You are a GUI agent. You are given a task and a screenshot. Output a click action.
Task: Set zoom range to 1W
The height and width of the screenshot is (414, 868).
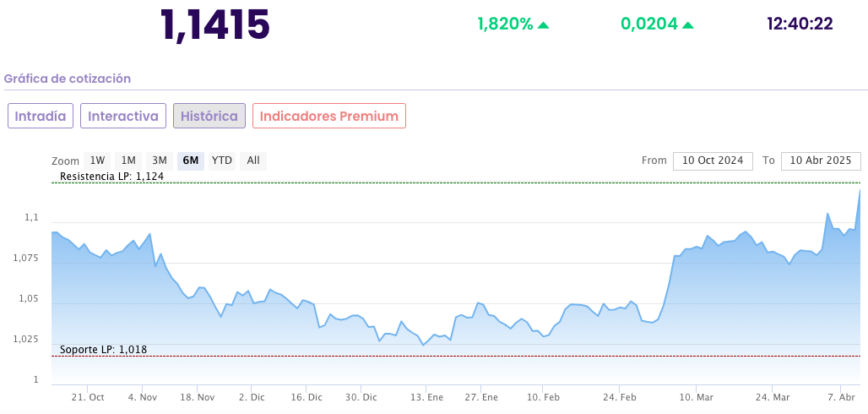pos(98,161)
